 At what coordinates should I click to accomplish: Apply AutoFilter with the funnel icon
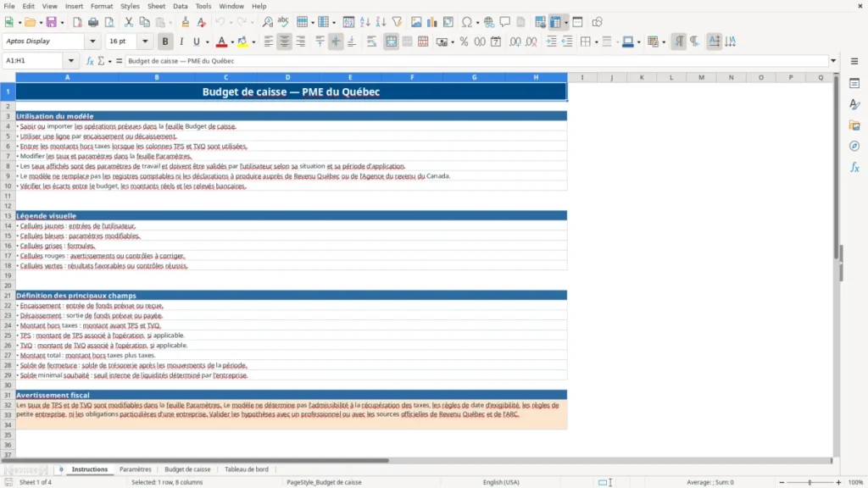pos(397,22)
